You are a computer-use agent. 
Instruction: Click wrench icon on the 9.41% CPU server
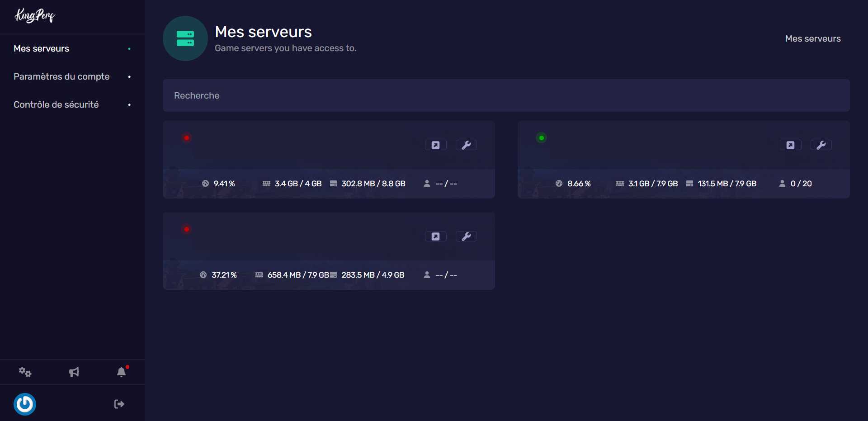(466, 145)
